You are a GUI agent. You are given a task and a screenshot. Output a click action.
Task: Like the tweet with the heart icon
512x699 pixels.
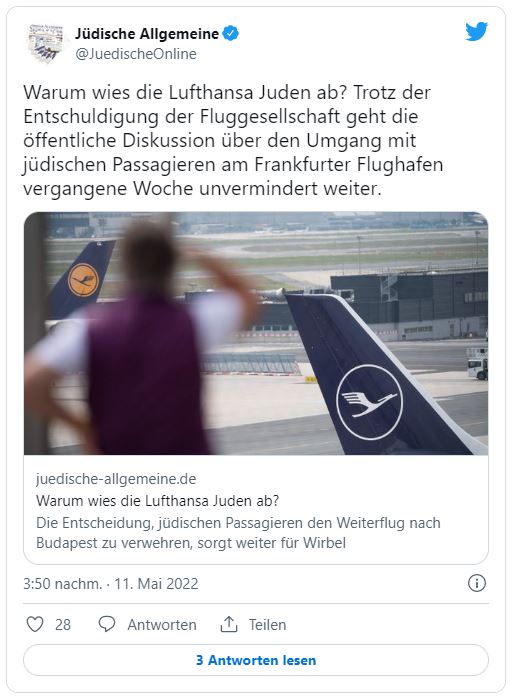coord(35,624)
